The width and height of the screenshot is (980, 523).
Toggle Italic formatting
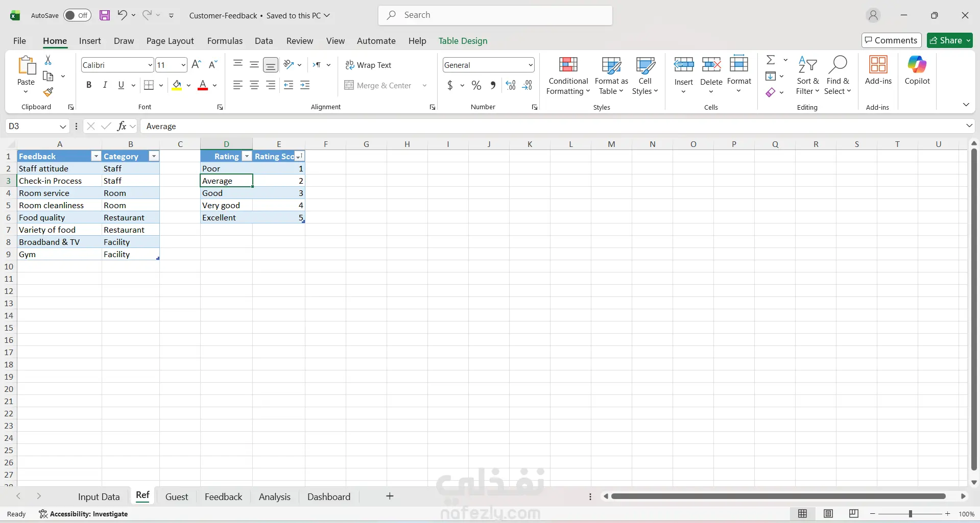[105, 85]
